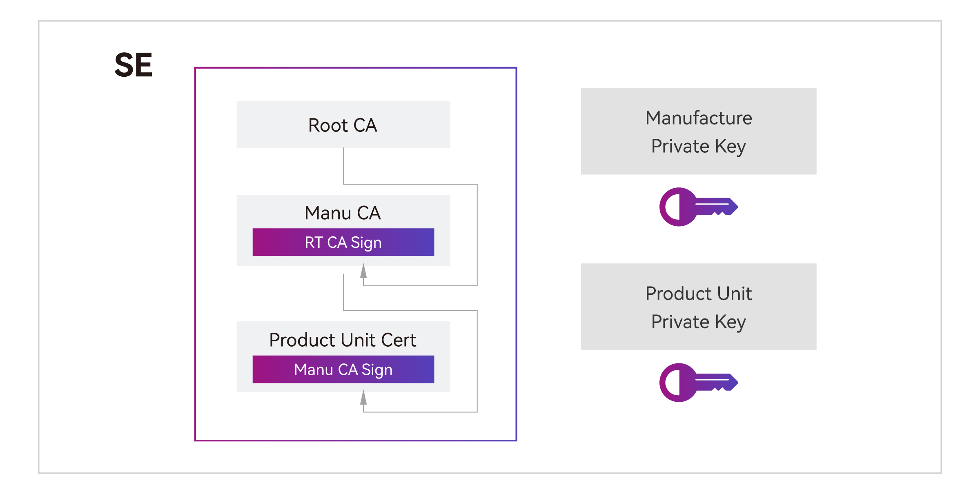Click the arrowhead pointing into Manu CA box

click(363, 271)
